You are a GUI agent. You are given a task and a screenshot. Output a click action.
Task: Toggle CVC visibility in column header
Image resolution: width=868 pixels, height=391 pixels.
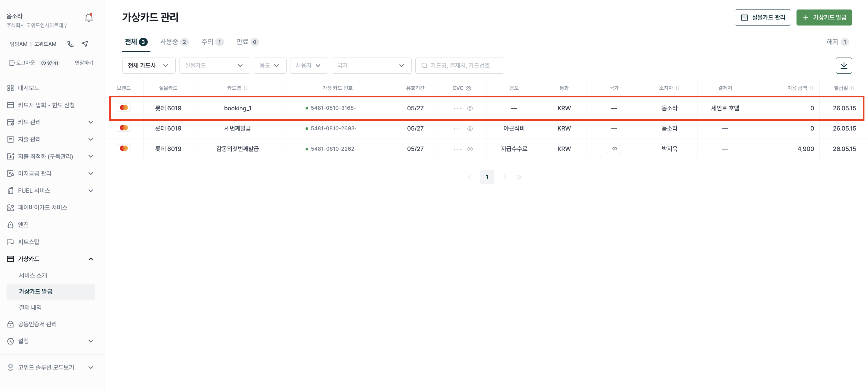click(468, 88)
